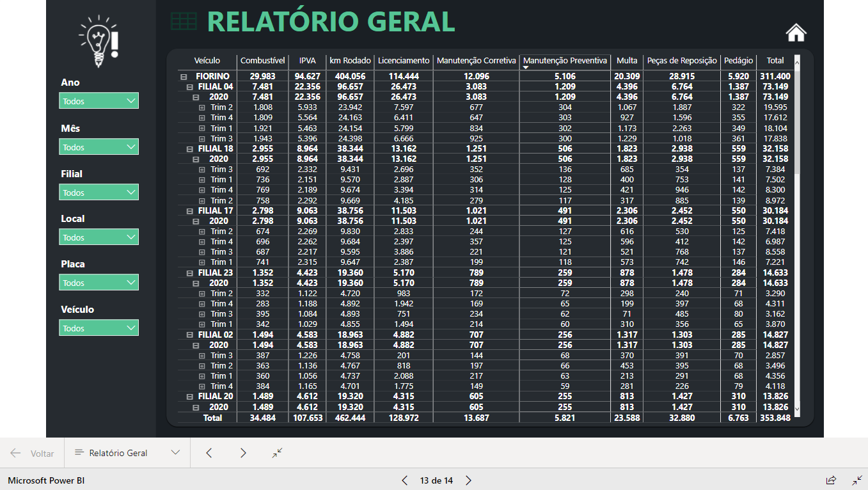Go to next page using right chevron arrow
The height and width of the screenshot is (490, 868).
click(243, 453)
